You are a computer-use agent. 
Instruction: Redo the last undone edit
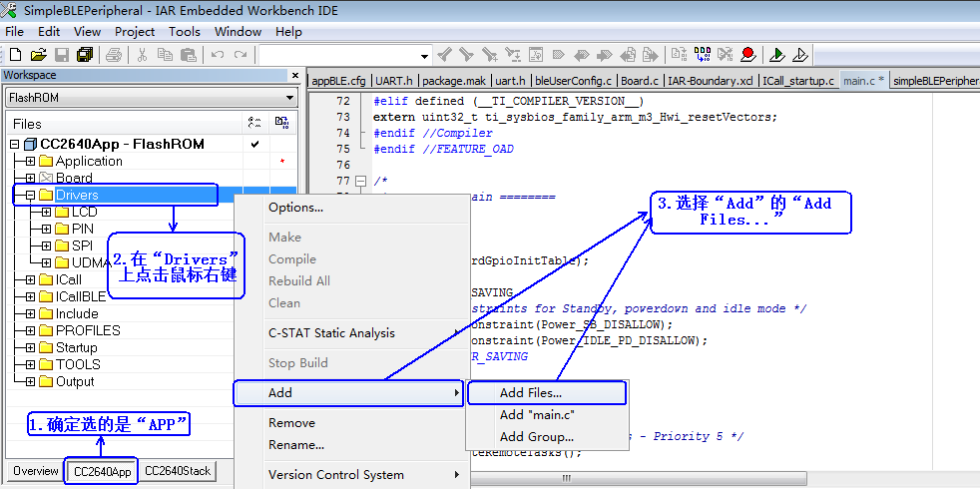point(240,55)
